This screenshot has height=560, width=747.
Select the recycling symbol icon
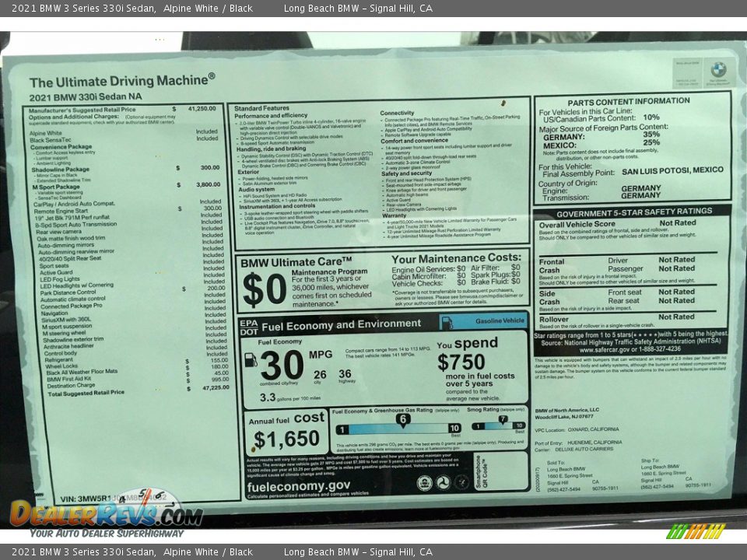(x=424, y=483)
